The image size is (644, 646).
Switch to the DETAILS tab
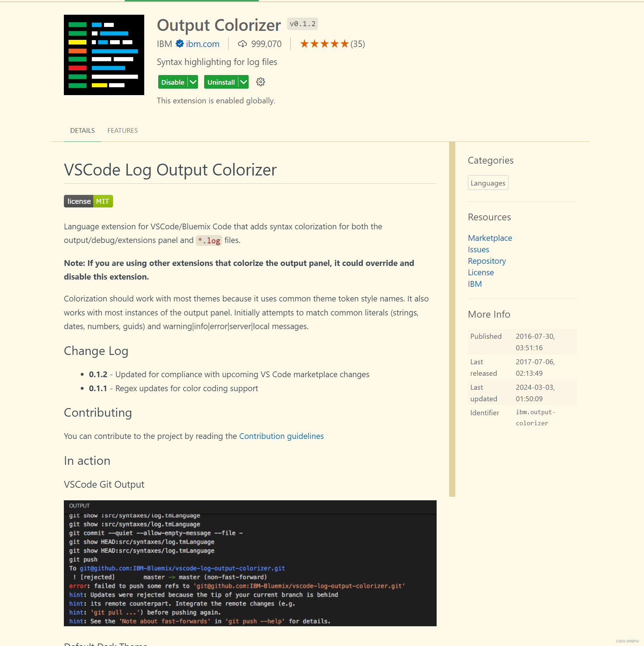click(82, 130)
